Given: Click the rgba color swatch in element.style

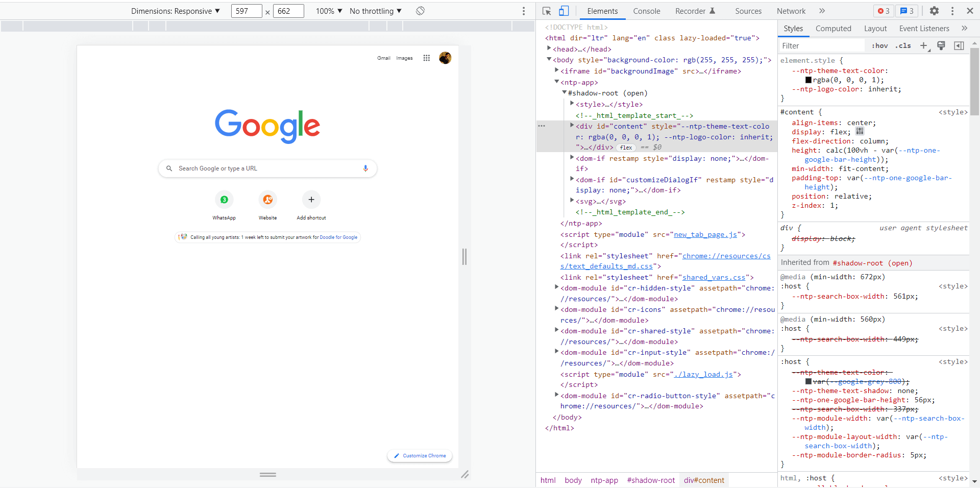Looking at the screenshot, I should tap(808, 80).
